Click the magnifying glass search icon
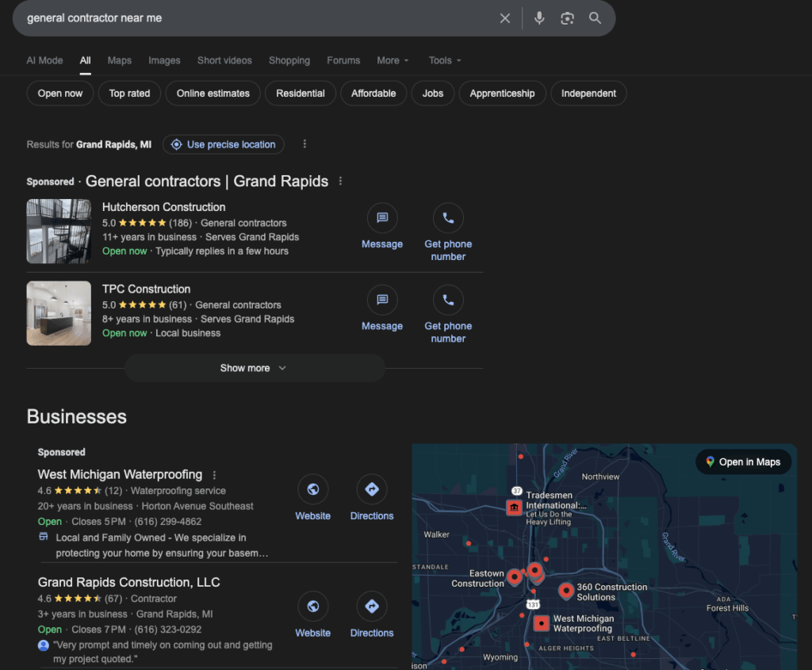The height and width of the screenshot is (670, 812). click(595, 18)
